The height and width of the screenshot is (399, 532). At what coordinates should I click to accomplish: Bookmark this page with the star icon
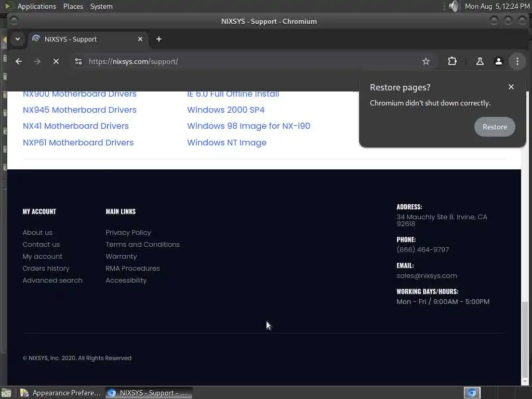point(426,61)
